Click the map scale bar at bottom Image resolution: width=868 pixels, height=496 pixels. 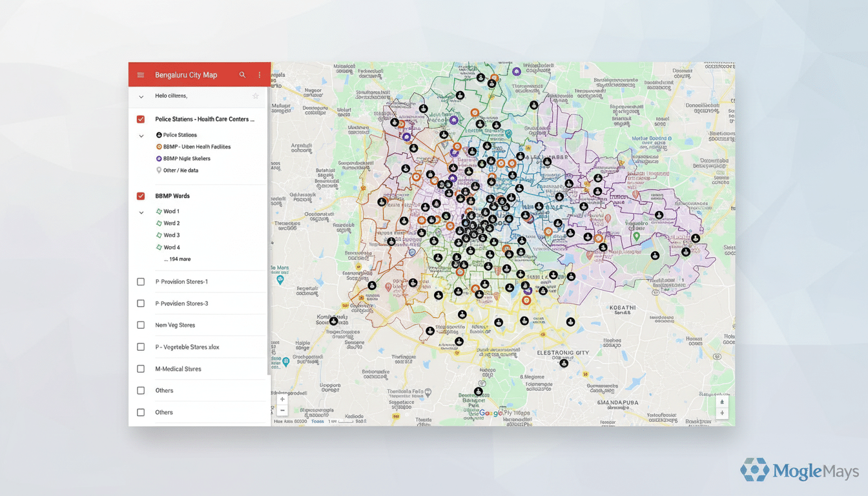(346, 421)
